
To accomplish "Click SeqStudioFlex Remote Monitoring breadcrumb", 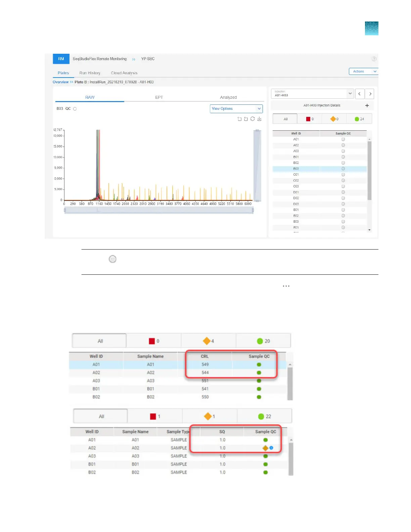I will pyautogui.click(x=100, y=59).
